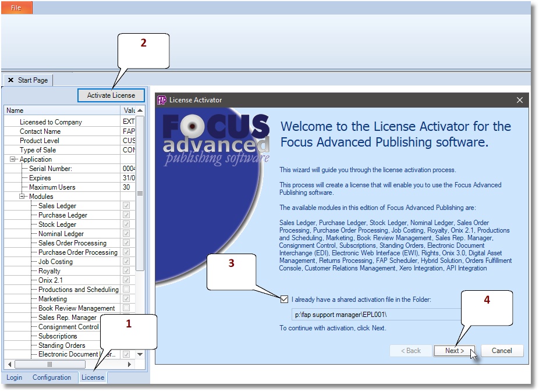539x392 pixels.
Task: Click the shared activation folder path field
Action: [377, 314]
